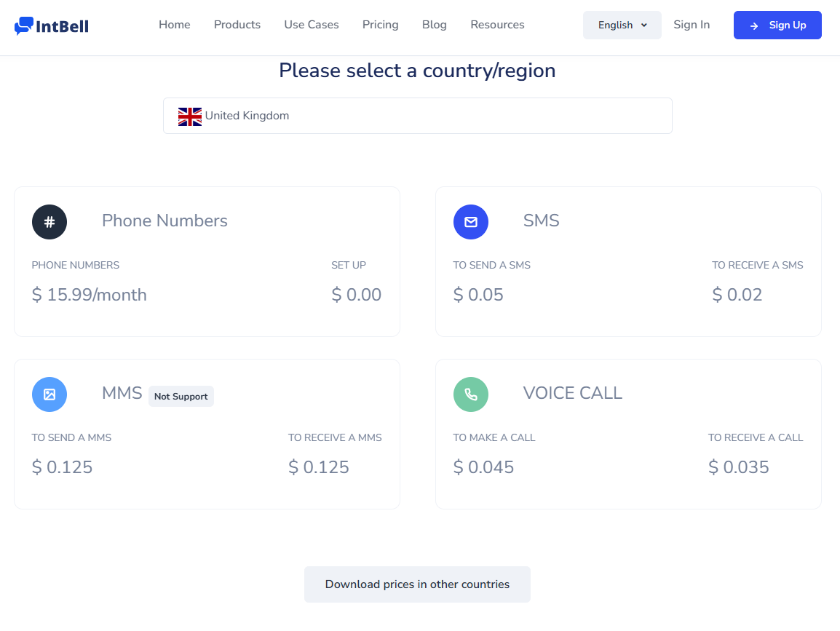
Task: Click the Not Support badge on MMS
Action: coord(181,397)
